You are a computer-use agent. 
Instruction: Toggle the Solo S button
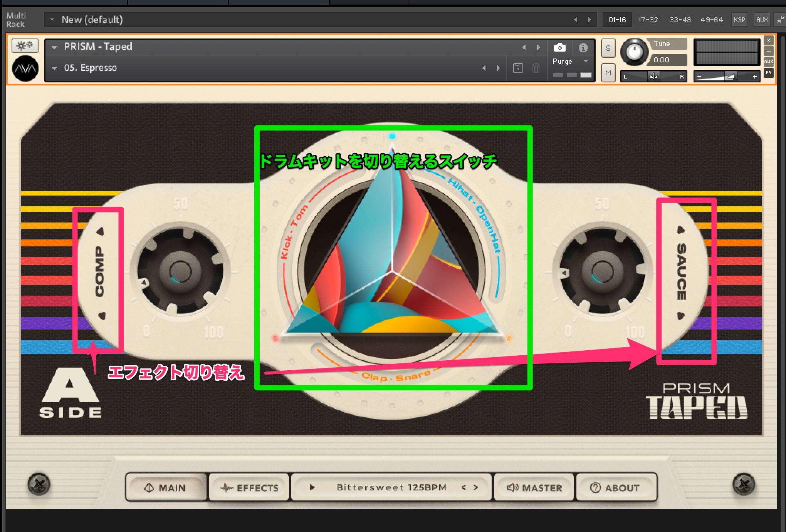(608, 49)
